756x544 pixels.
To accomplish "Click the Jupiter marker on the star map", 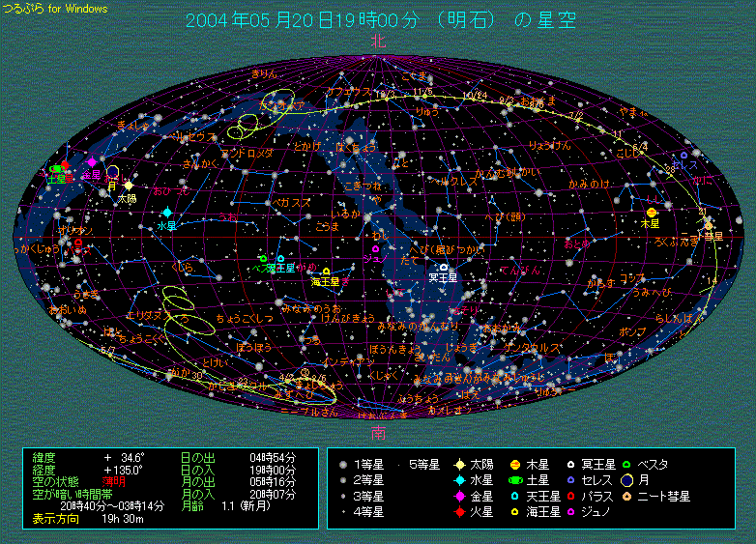I will [652, 212].
